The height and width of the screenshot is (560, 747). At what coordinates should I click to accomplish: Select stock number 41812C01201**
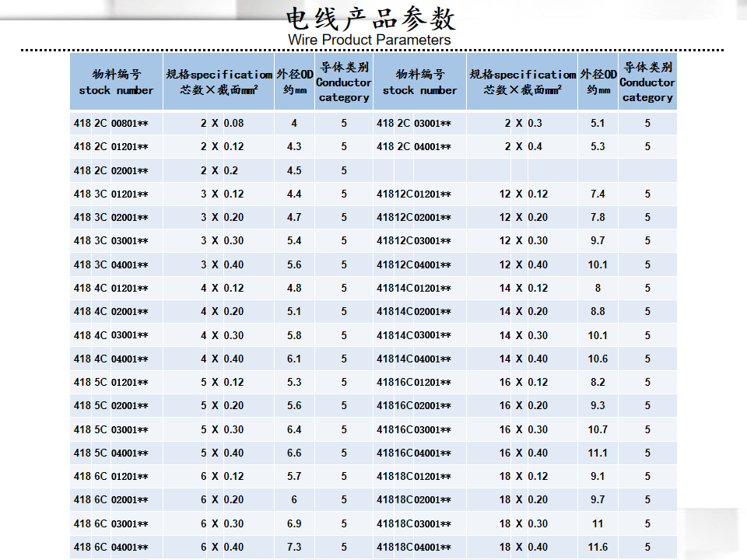pyautogui.click(x=414, y=194)
